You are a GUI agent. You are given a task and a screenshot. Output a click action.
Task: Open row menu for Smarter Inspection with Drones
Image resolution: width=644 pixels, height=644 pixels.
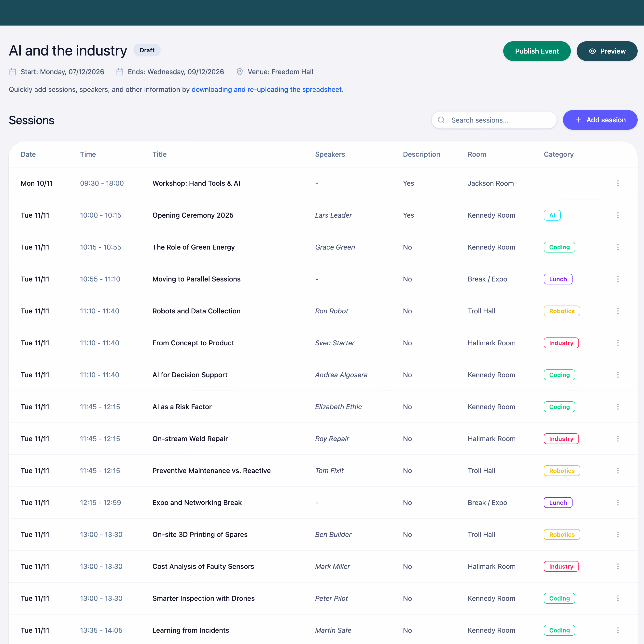[618, 598]
